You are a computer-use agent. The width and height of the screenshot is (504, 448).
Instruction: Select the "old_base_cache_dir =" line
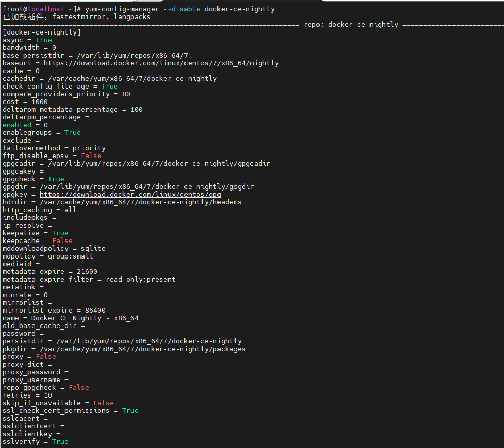point(44,325)
